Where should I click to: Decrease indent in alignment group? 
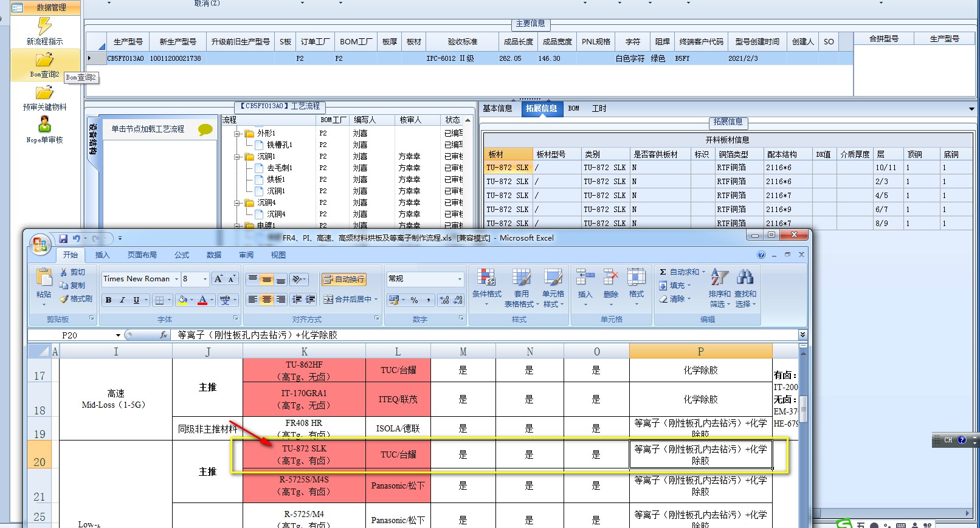click(297, 300)
